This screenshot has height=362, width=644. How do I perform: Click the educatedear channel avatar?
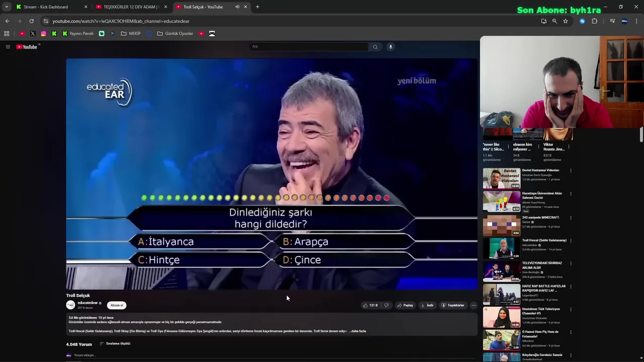point(70,305)
